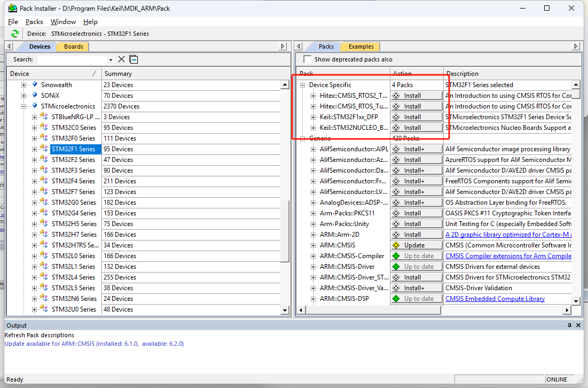This screenshot has height=388, width=588.
Task: Enable Show deprecated packs also checkbox
Action: pos(308,59)
